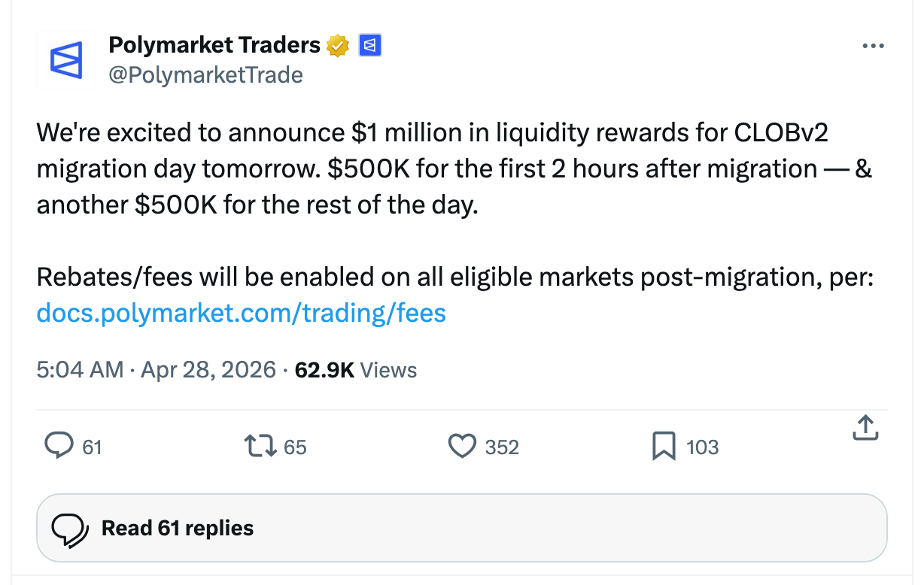
Task: Click the Polymarket Traders profile avatar
Action: pos(66,60)
